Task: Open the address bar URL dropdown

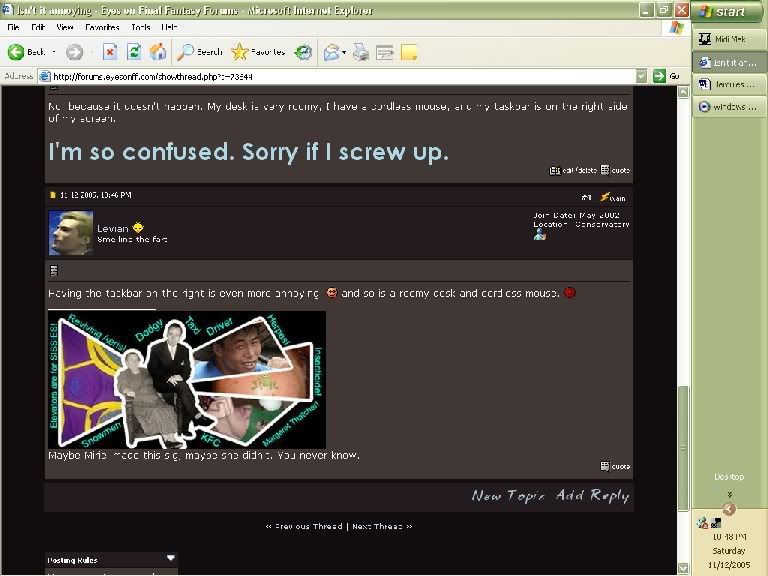Action: click(x=641, y=76)
